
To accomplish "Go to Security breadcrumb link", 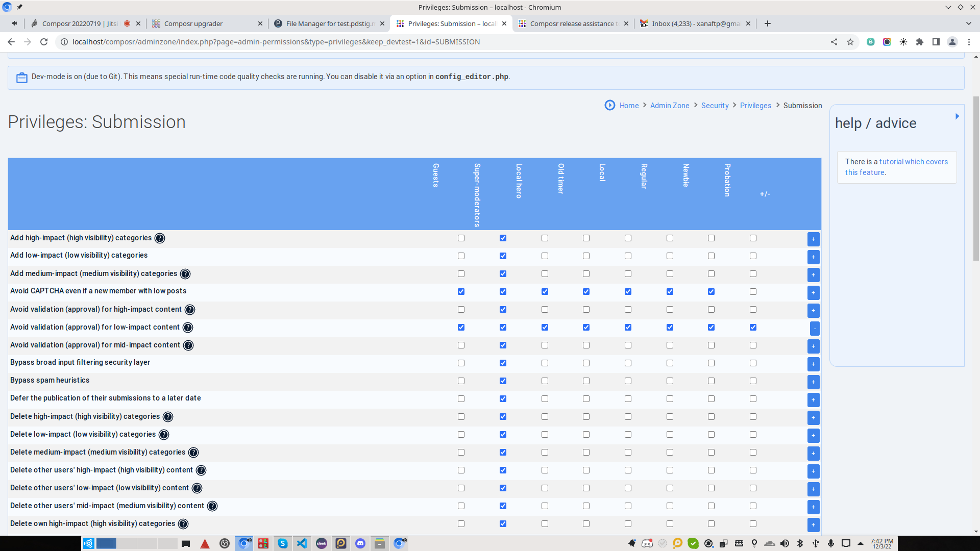I will pos(715,106).
